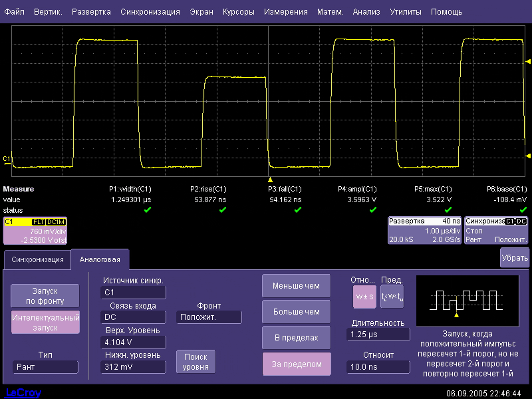Viewport: 532px width, 399px height.
Task: Open the 'Связь входа' coupling dropdown
Action: click(134, 317)
